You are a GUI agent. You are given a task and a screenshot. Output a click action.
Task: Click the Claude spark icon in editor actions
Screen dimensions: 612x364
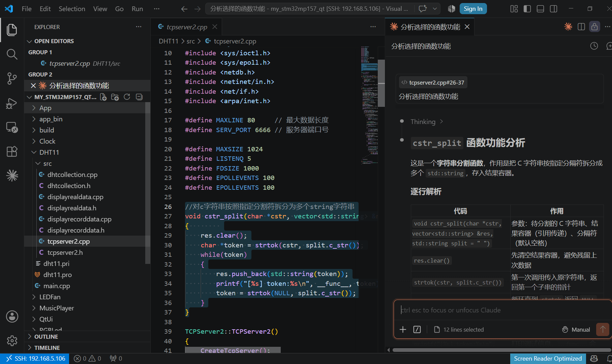pyautogui.click(x=568, y=27)
